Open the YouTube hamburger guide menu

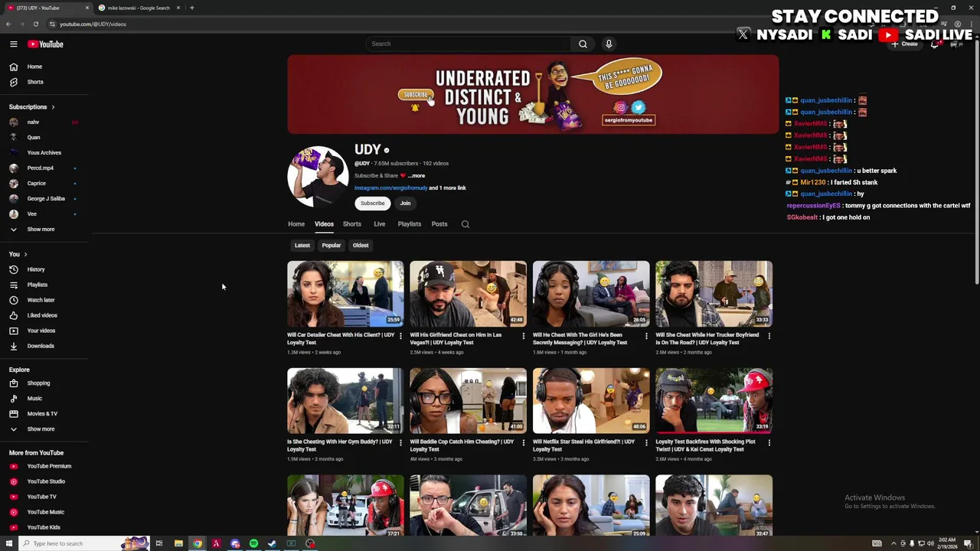tap(13, 44)
